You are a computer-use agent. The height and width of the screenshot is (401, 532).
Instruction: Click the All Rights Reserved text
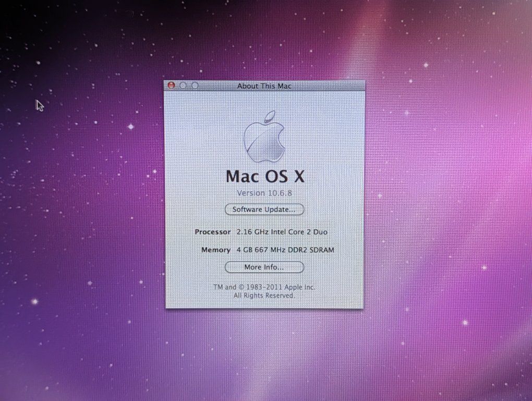tap(264, 296)
